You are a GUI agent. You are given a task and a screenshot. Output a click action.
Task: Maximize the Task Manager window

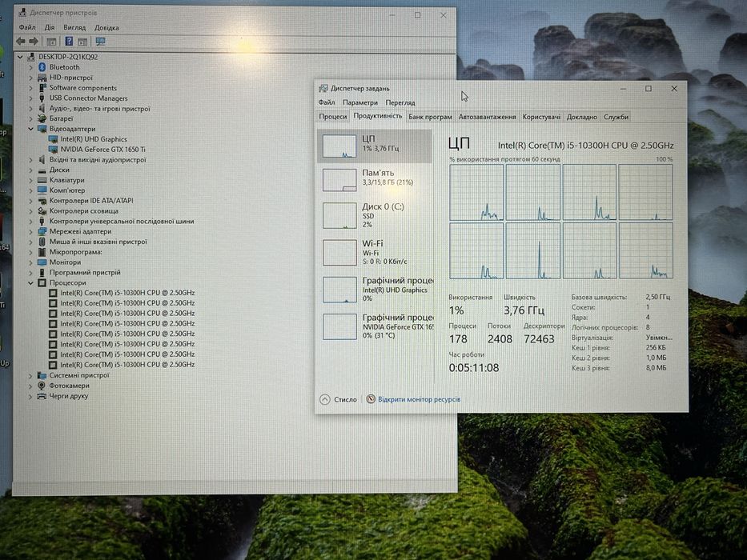(x=649, y=89)
